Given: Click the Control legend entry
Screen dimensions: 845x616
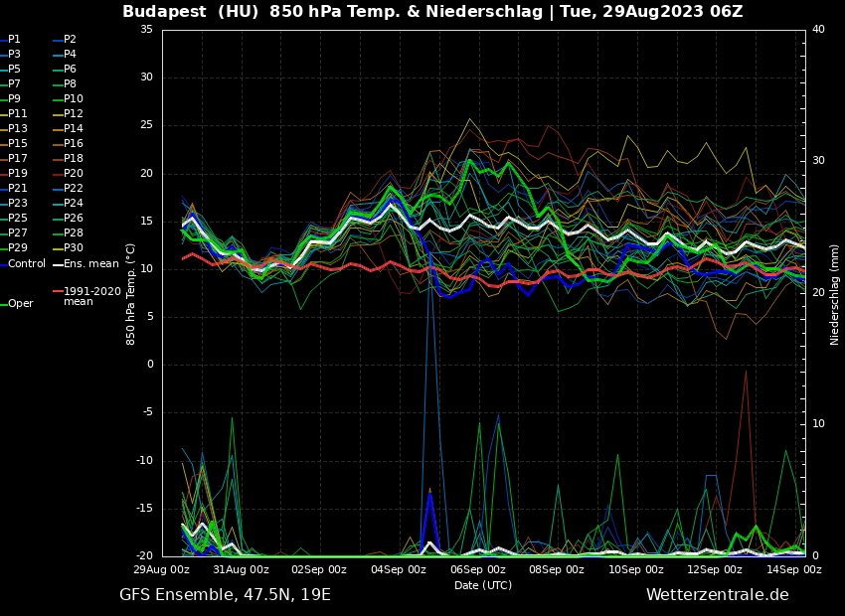Looking at the screenshot, I should 27,263.
